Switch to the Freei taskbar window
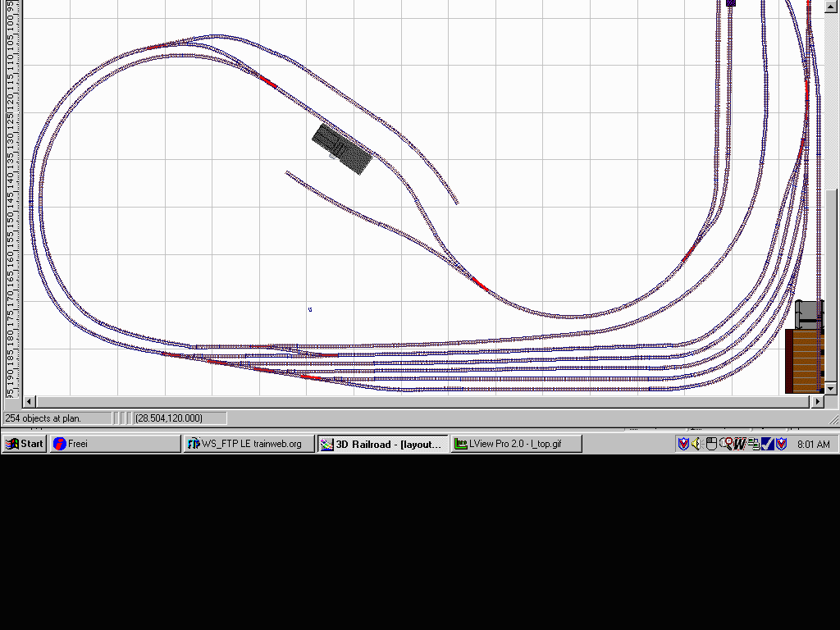This screenshot has width=840, height=630. click(115, 444)
